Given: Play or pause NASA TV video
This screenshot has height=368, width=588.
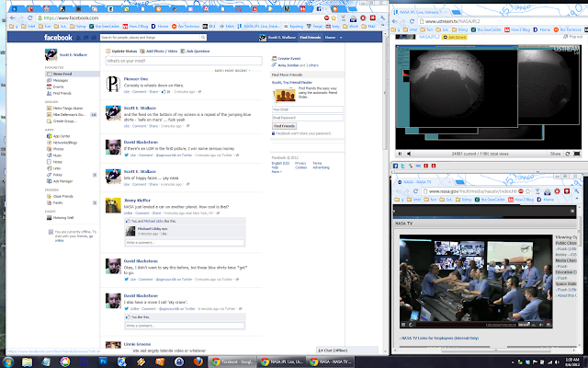Looking at the screenshot, I should click(403, 325).
